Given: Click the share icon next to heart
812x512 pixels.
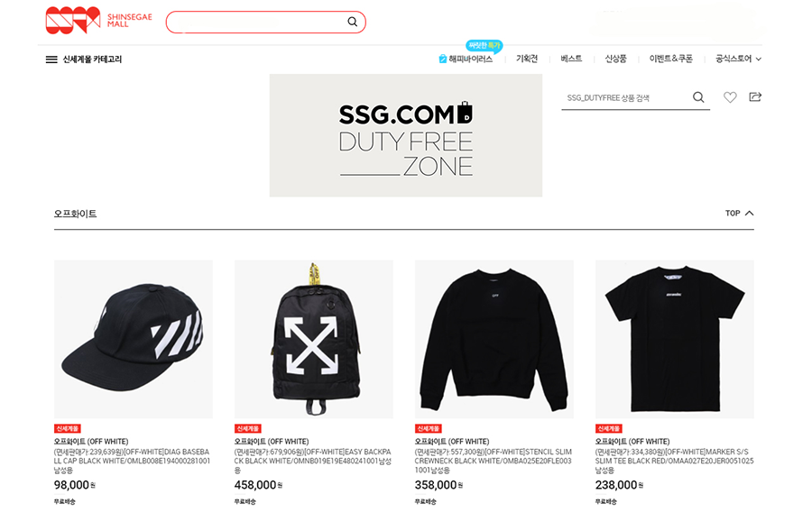Looking at the screenshot, I should [x=755, y=96].
